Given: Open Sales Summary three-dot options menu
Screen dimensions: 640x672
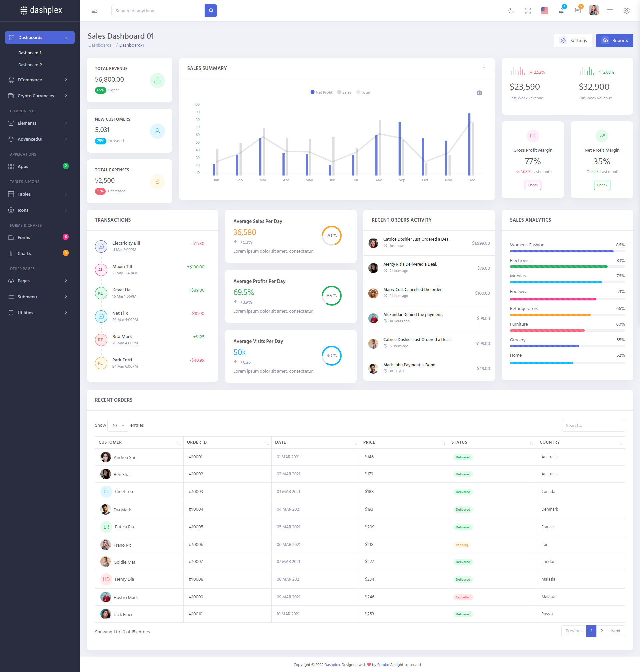Looking at the screenshot, I should (x=484, y=68).
